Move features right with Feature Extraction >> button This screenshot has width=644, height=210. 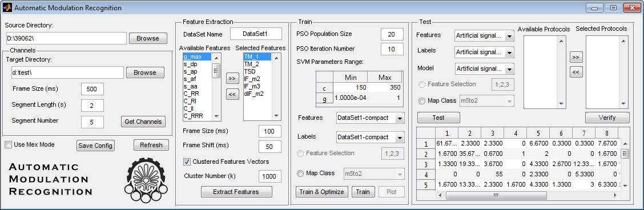tap(232, 78)
